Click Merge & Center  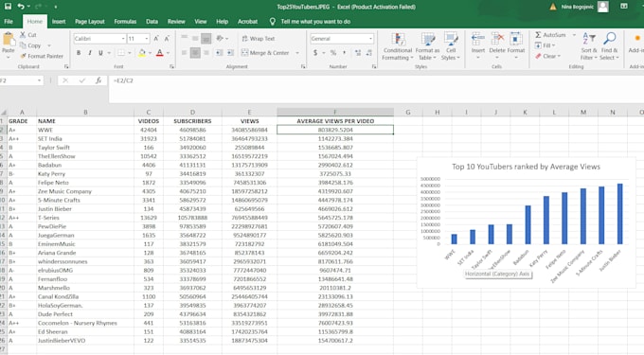(265, 52)
